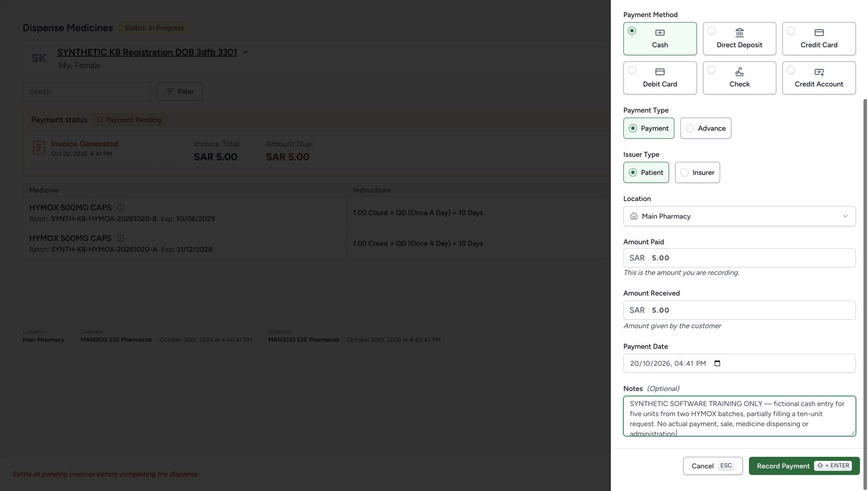Image resolution: width=868 pixels, height=491 pixels.
Task: Open the SYNTHETIC KB Registration patient link
Action: (x=147, y=52)
